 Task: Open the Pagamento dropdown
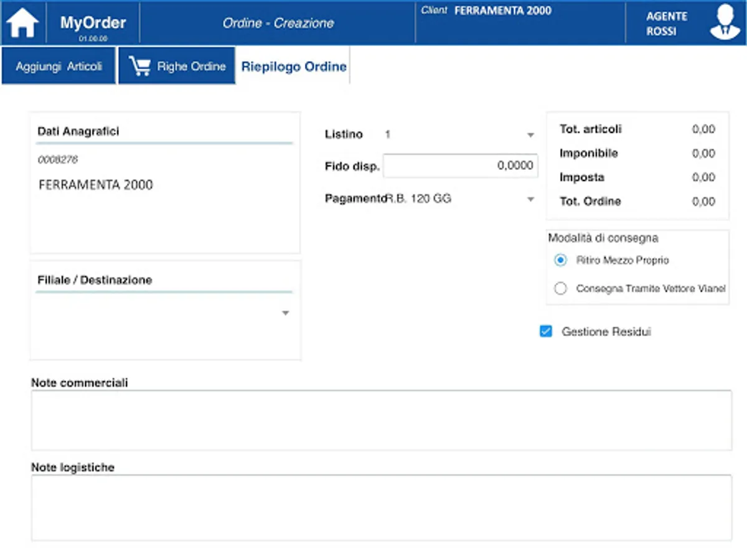click(x=530, y=199)
